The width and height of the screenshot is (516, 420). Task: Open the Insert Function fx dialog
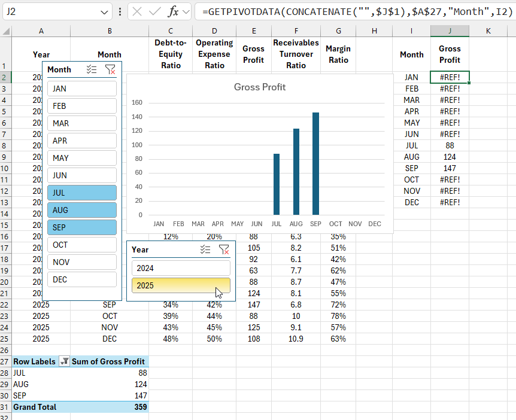pyautogui.click(x=174, y=11)
